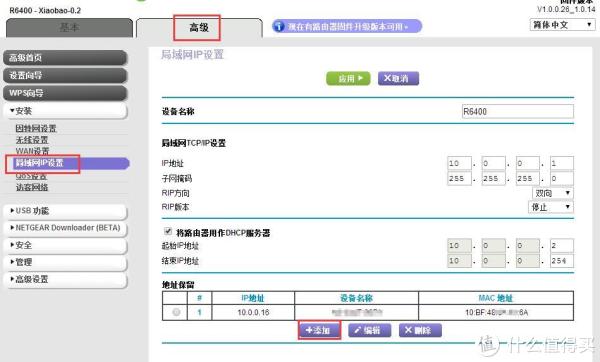600x362 pixels.
Task: Select the radio button for reservation row 1
Action: pos(176,312)
